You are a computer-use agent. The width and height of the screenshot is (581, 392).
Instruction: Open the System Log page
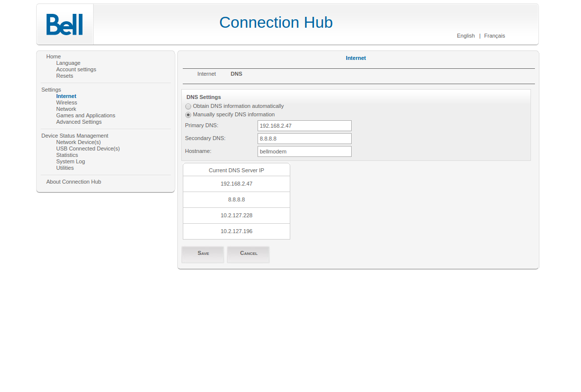click(x=70, y=162)
